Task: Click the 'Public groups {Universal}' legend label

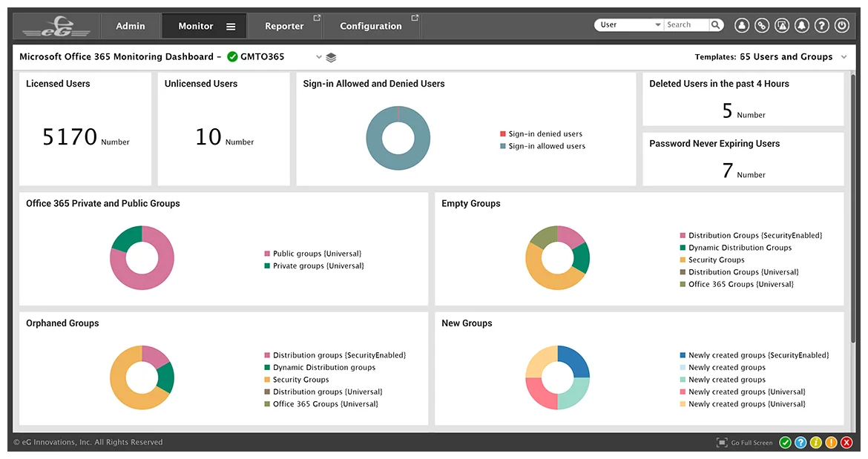Action: (318, 254)
